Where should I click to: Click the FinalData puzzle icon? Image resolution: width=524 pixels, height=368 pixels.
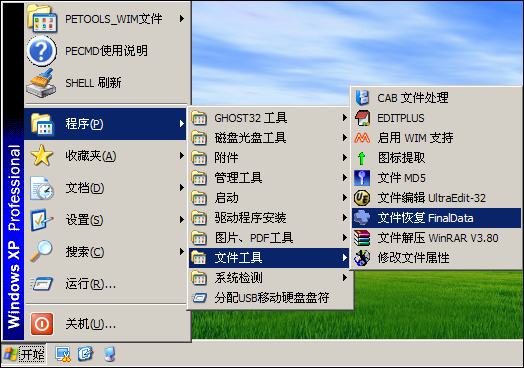coord(362,218)
